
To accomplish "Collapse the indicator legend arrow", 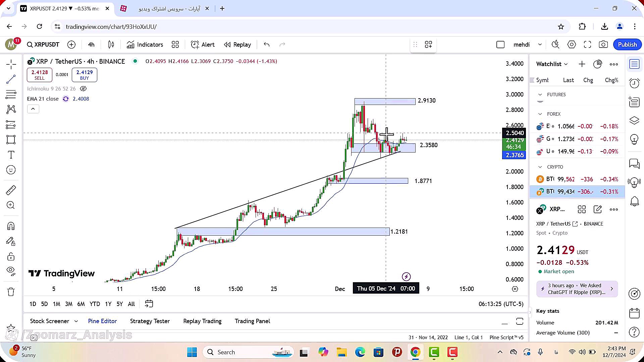I will [33, 109].
